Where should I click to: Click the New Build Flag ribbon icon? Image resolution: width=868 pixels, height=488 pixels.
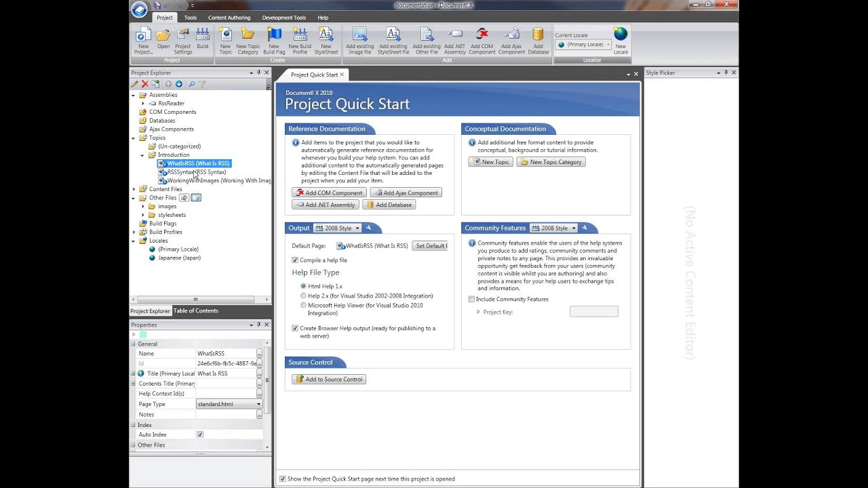(274, 41)
